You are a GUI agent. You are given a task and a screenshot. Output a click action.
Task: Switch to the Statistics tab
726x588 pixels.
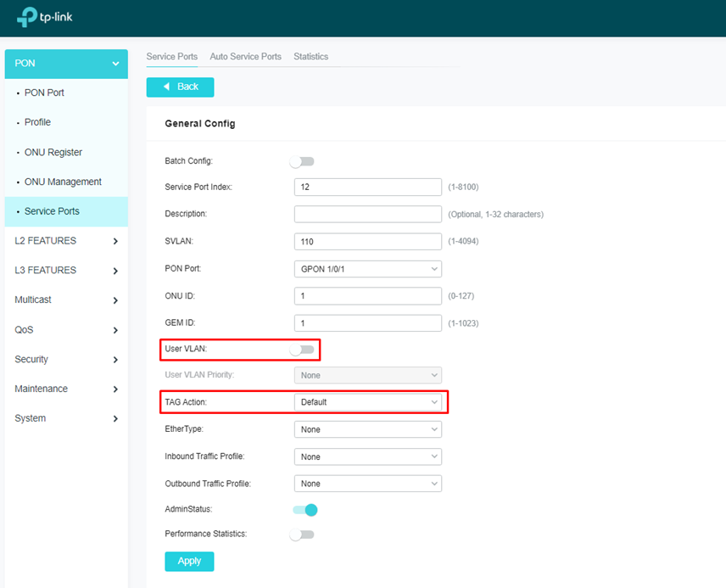point(310,57)
